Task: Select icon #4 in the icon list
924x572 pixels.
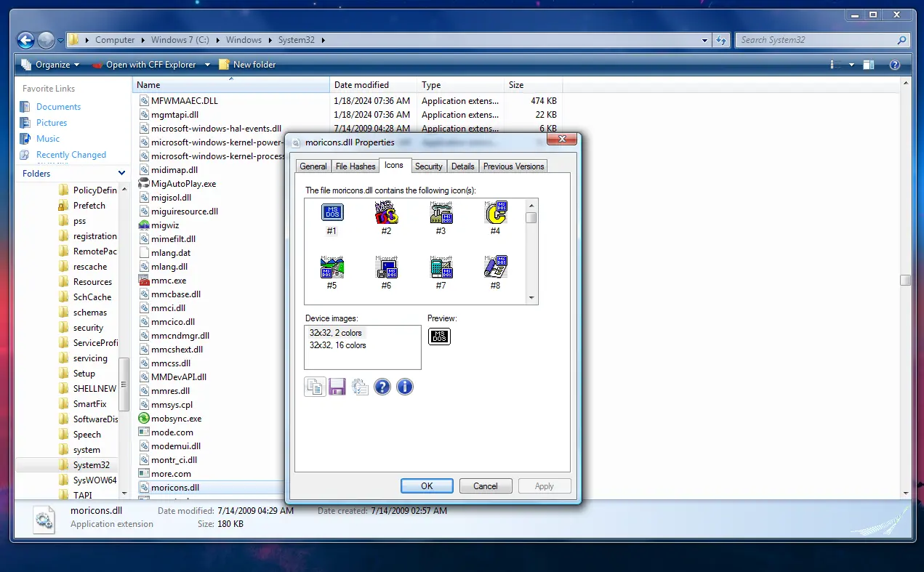Action: point(495,218)
